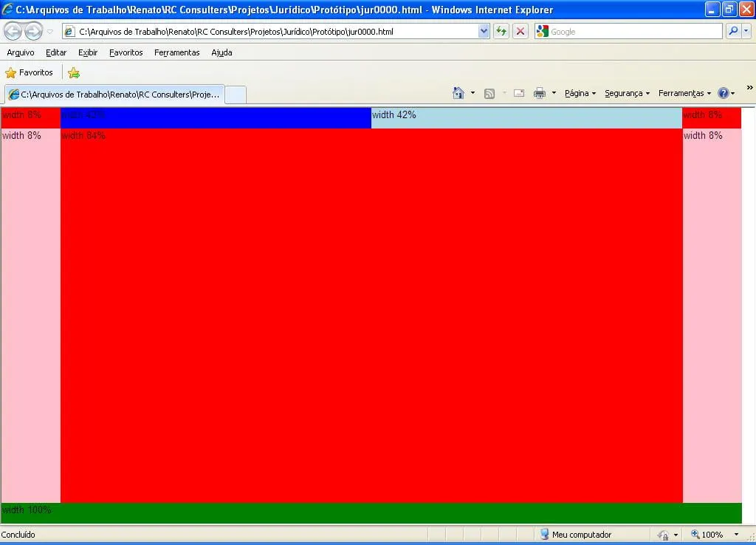The width and height of the screenshot is (756, 545).
Task: Click the red Stop loading icon
Action: (x=520, y=32)
